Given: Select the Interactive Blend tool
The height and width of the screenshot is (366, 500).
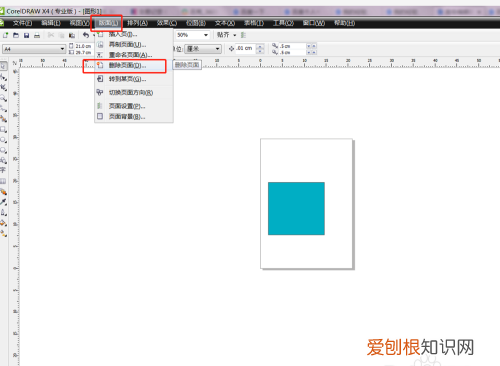Looking at the screenshot, I should tap(3, 192).
